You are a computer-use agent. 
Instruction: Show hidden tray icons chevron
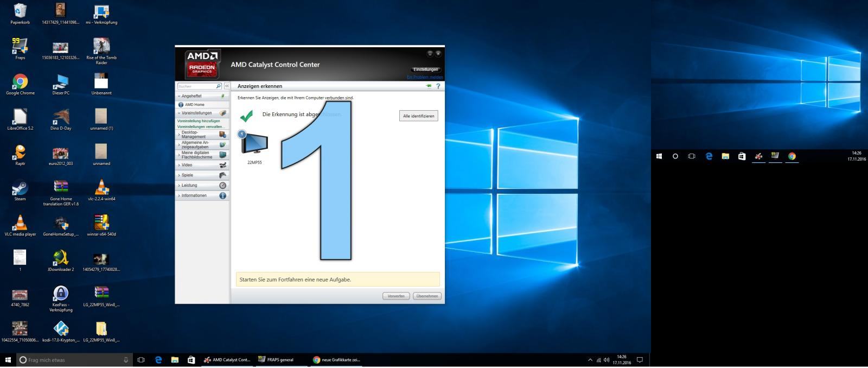(590, 360)
